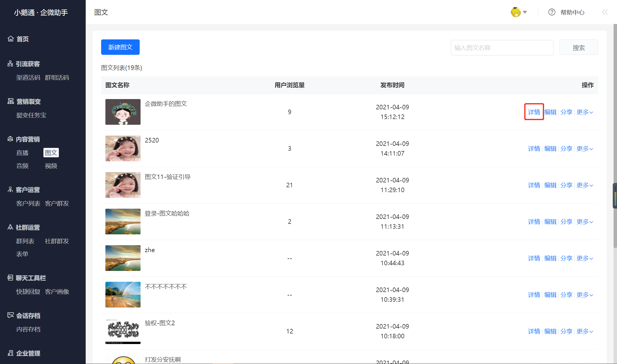617x364 pixels.
Task: Open 音频 menu item
Action: [22, 166]
